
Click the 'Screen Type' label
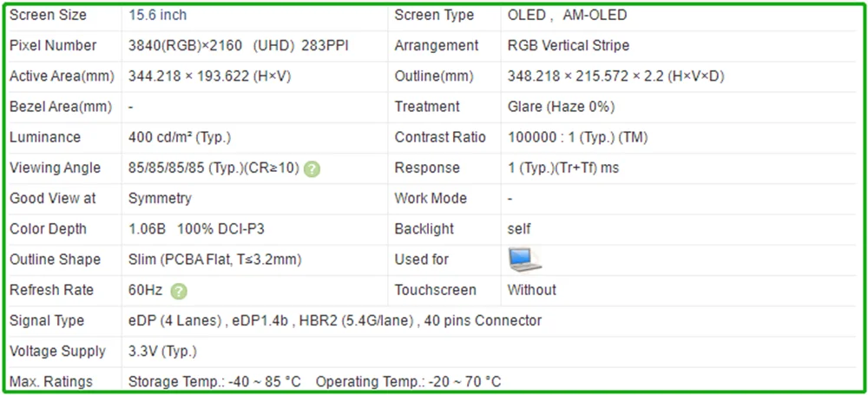pos(434,15)
